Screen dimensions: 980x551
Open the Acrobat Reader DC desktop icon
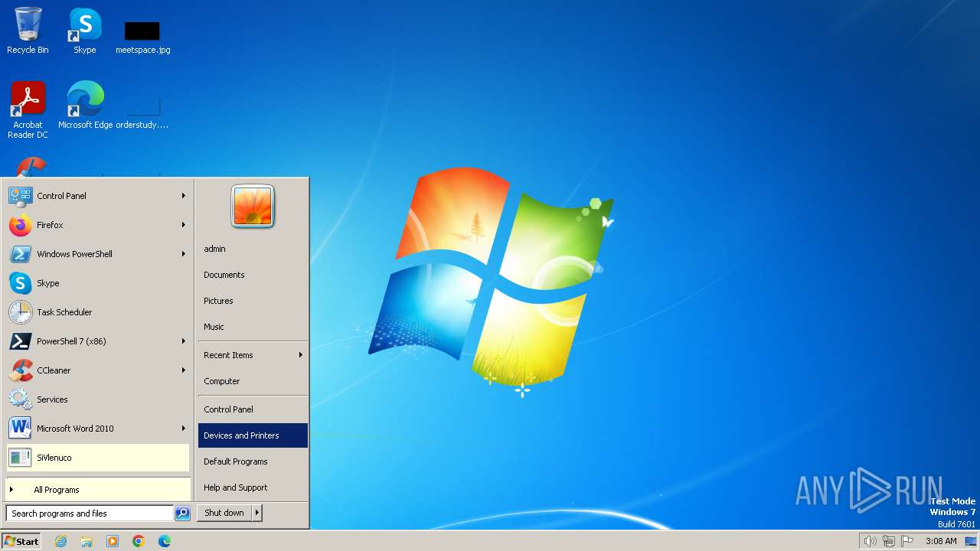click(28, 110)
